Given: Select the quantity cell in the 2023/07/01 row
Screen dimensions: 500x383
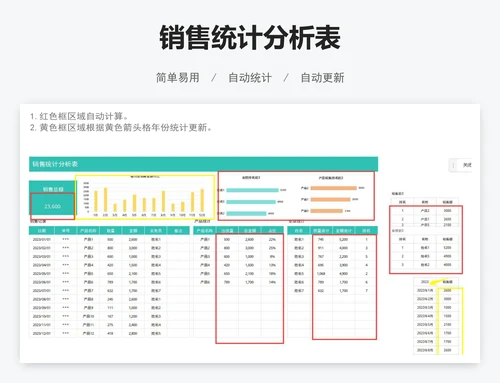Looking at the screenshot, I should (110, 291).
